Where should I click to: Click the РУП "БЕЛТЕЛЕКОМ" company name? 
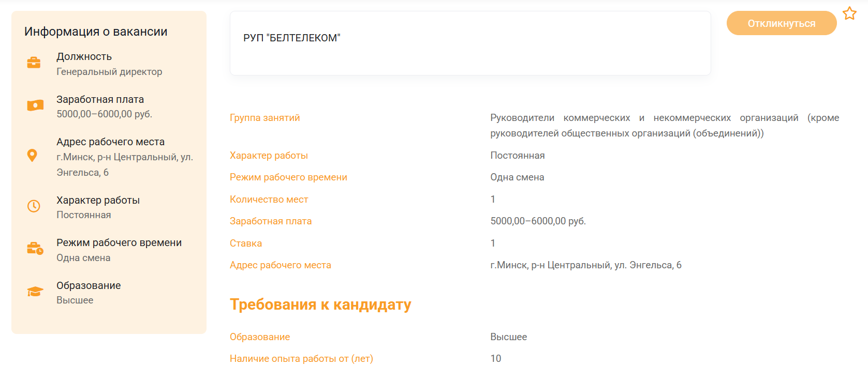tap(291, 38)
